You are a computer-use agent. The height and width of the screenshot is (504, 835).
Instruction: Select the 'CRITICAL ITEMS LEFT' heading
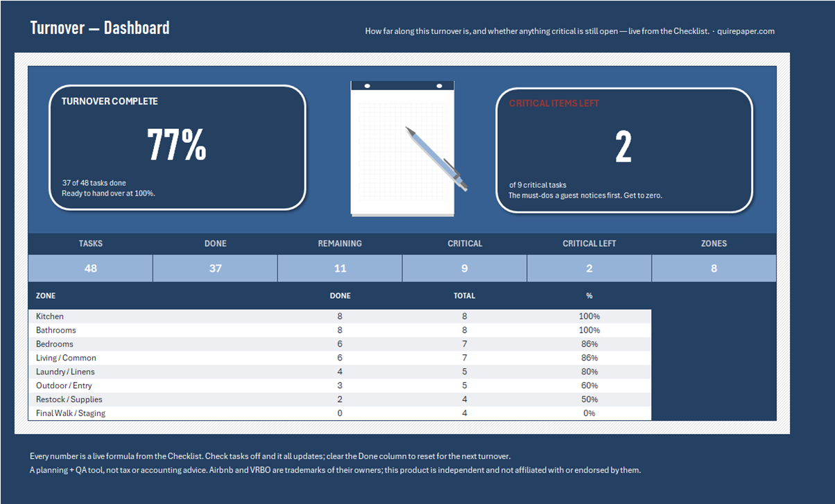554,103
